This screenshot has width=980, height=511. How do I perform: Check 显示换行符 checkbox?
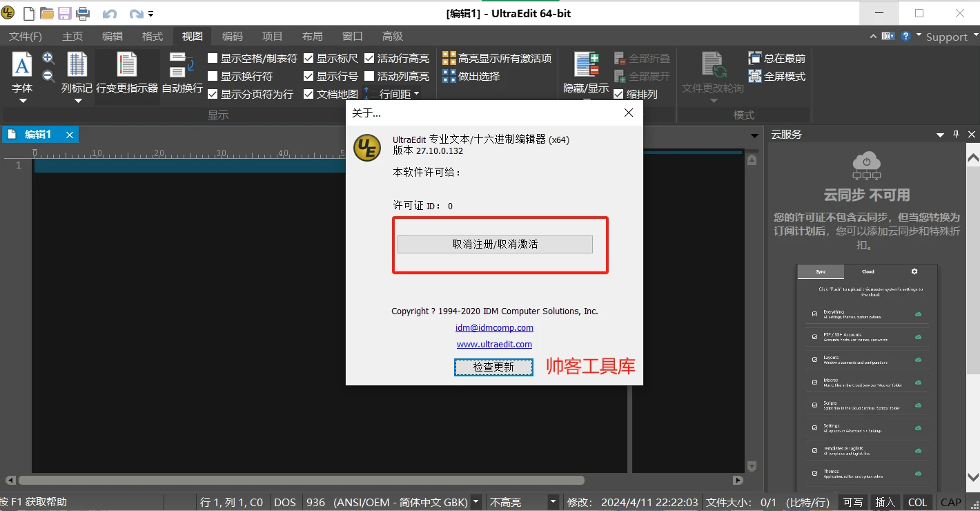click(213, 77)
